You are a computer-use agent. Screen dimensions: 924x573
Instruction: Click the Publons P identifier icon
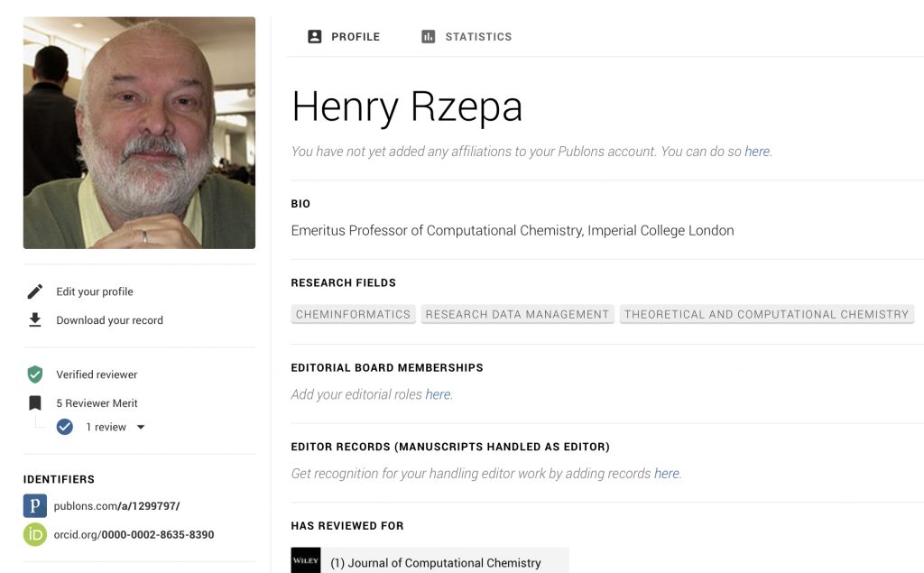(35, 505)
